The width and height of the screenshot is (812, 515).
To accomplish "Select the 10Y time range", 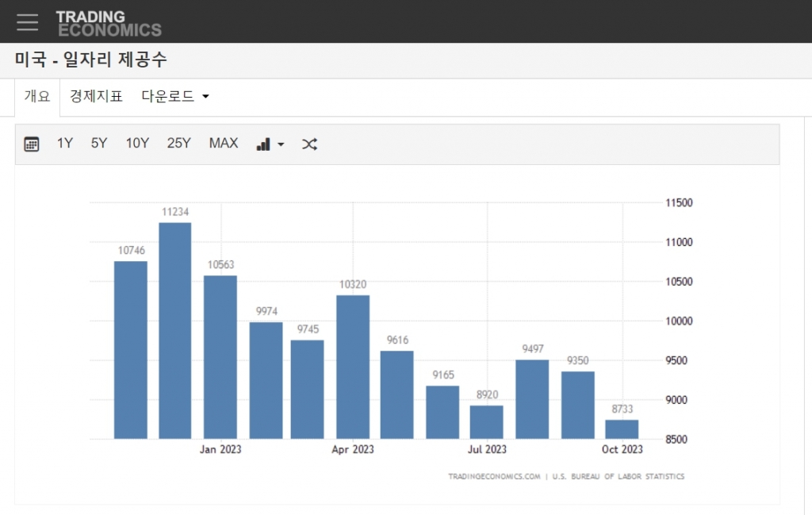I will tap(137, 144).
